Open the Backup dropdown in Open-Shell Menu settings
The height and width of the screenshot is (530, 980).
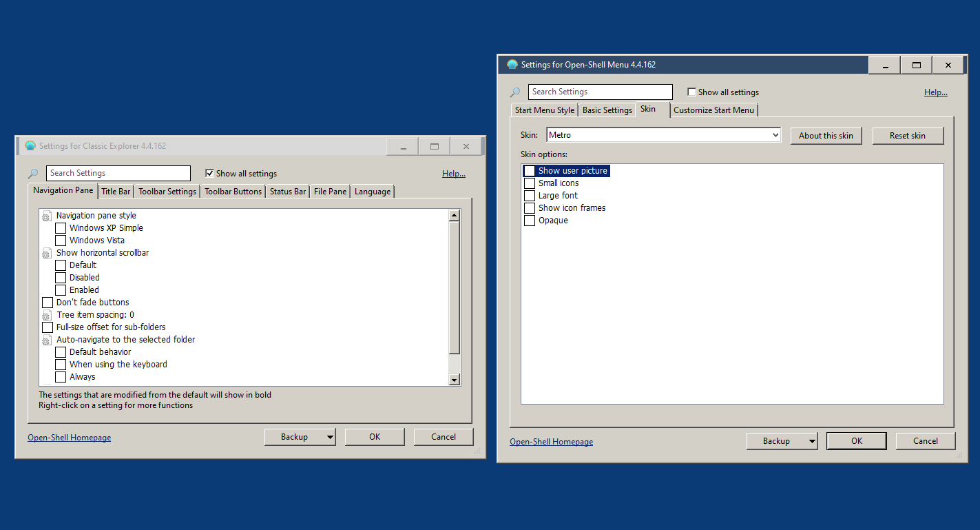click(x=812, y=440)
